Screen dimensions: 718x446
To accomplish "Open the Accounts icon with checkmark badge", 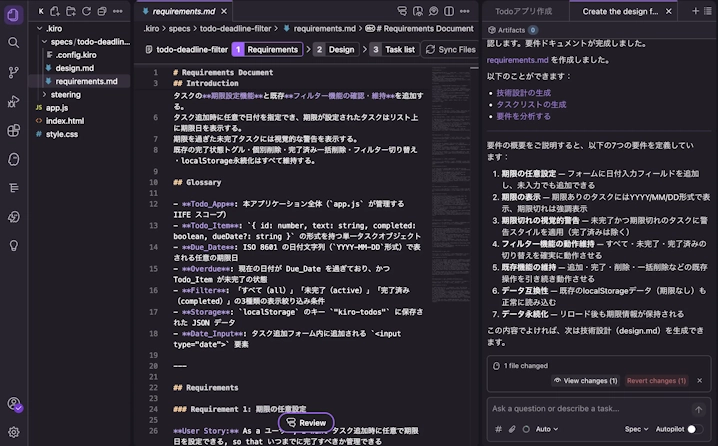I will point(14,404).
